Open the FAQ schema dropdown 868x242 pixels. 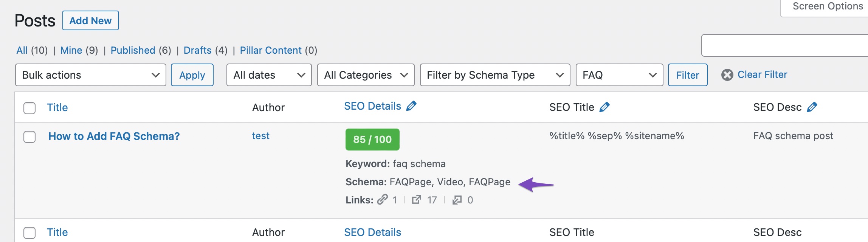click(x=620, y=75)
